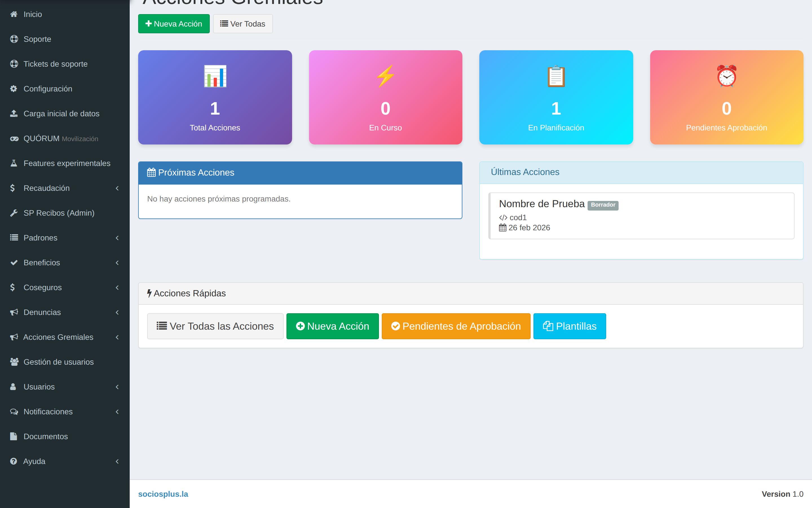Click the clipboard icon in En Planificación card

[x=556, y=76]
